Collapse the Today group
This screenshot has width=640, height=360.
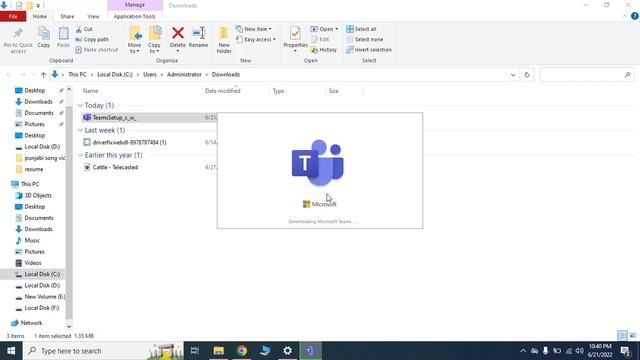point(80,105)
